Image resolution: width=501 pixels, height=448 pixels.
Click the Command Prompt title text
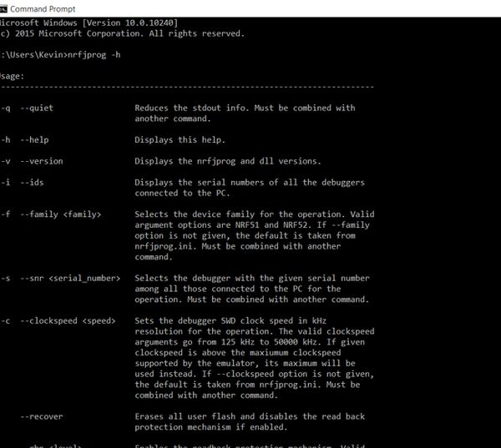coord(43,9)
